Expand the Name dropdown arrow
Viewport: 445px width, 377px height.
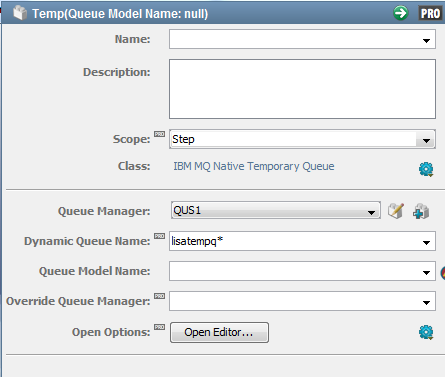tap(426, 41)
